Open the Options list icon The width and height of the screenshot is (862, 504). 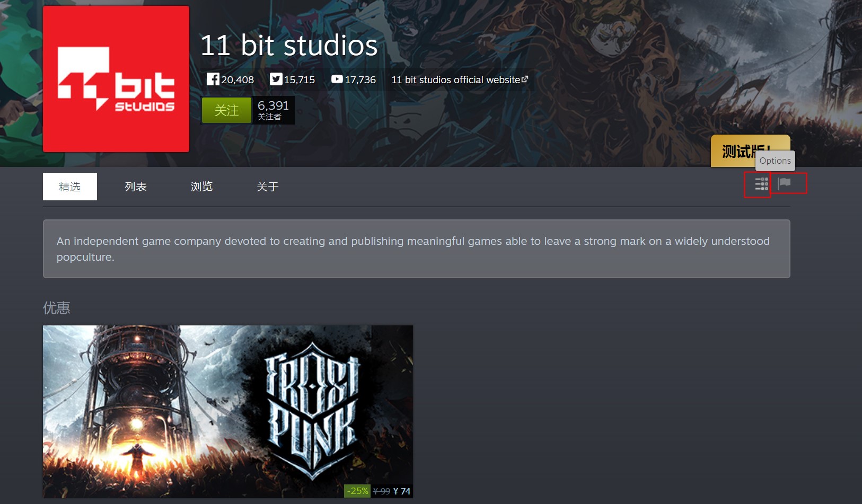click(761, 184)
